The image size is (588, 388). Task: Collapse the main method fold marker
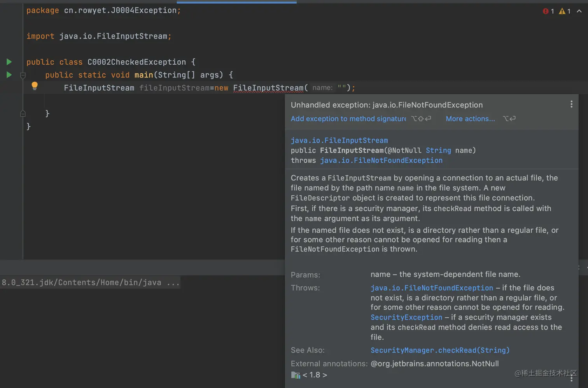[23, 75]
